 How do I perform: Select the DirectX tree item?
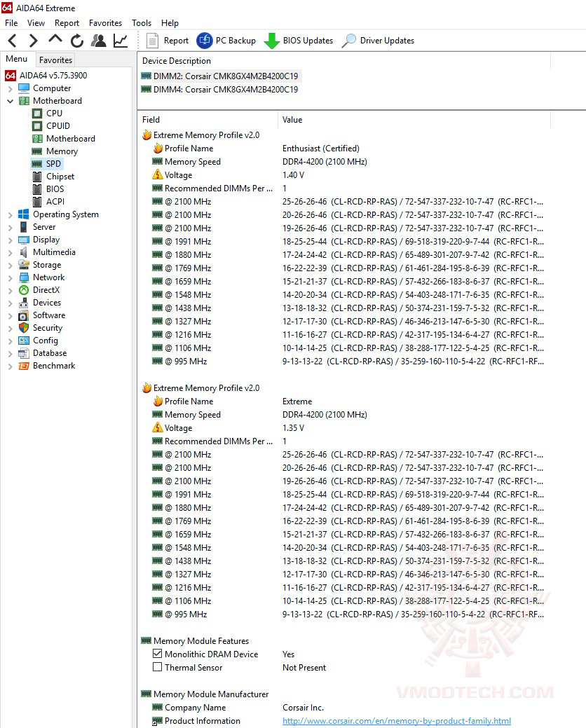(x=46, y=289)
